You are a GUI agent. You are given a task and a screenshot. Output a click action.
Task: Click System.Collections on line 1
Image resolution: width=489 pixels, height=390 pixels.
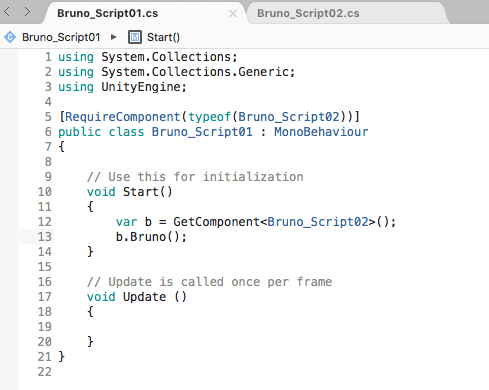[x=166, y=57]
